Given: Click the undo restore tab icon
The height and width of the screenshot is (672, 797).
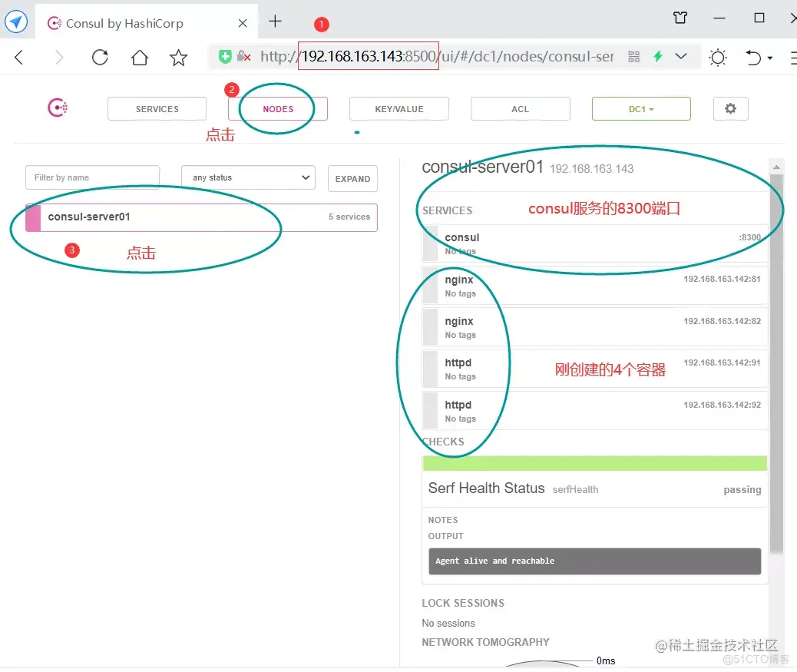Looking at the screenshot, I should click(753, 57).
